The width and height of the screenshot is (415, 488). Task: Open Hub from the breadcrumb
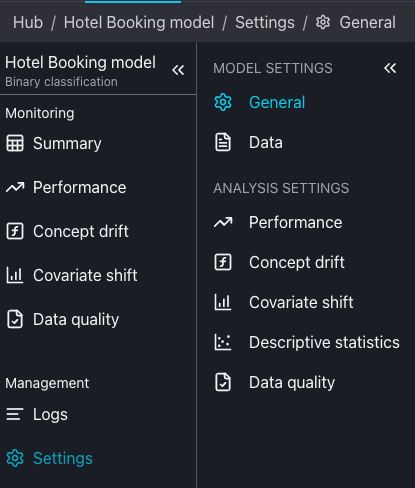click(x=28, y=23)
